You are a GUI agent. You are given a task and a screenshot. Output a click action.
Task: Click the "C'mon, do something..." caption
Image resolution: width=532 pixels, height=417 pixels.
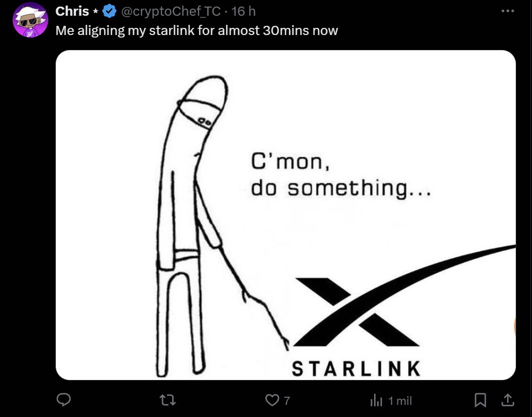[341, 176]
